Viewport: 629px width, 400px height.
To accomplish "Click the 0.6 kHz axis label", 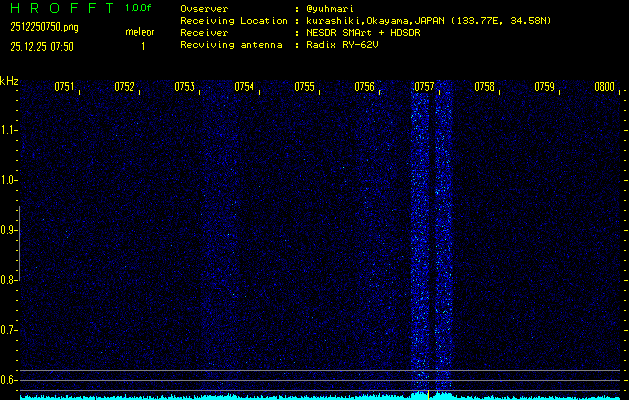I will (7, 380).
